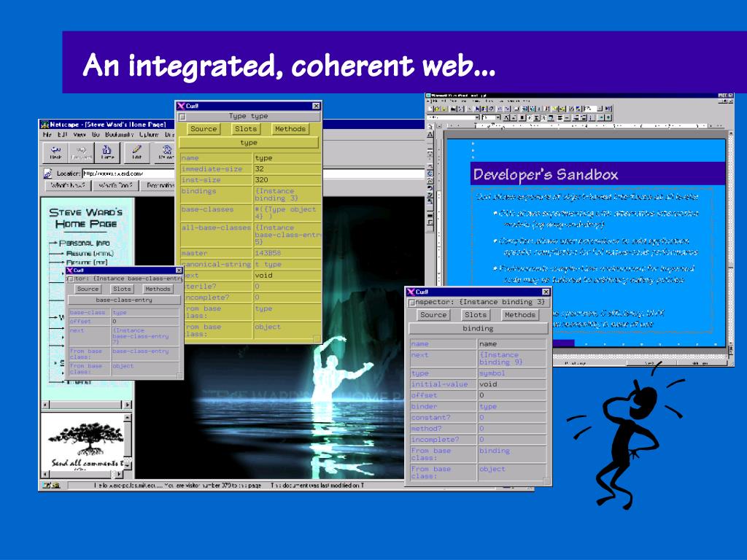Click the What's Cool? directory button
This screenshot has height=560, width=747.
click(x=115, y=186)
